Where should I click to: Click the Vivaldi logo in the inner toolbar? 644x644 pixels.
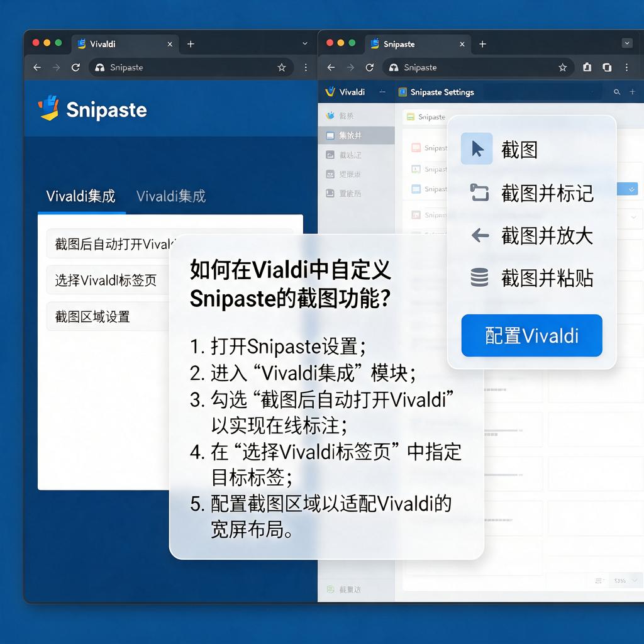(x=330, y=92)
